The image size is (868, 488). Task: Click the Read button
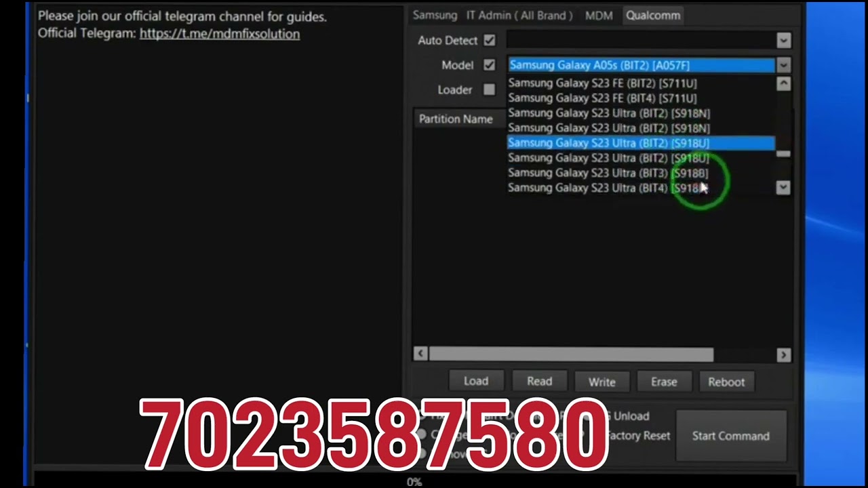coord(540,382)
